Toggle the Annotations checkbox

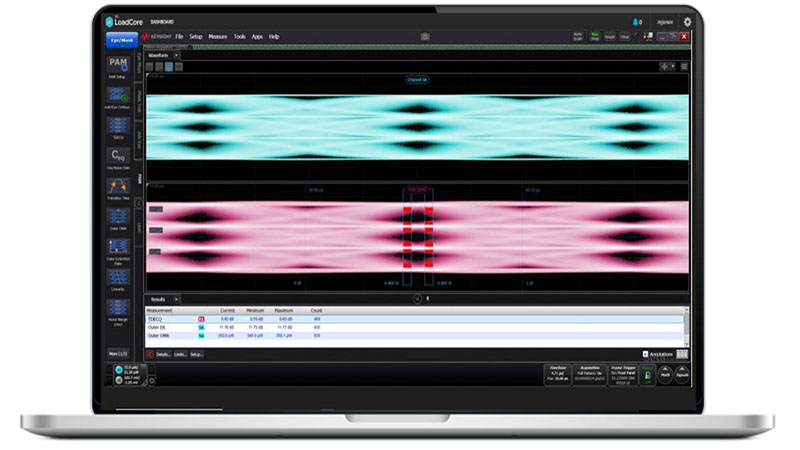coord(645,354)
